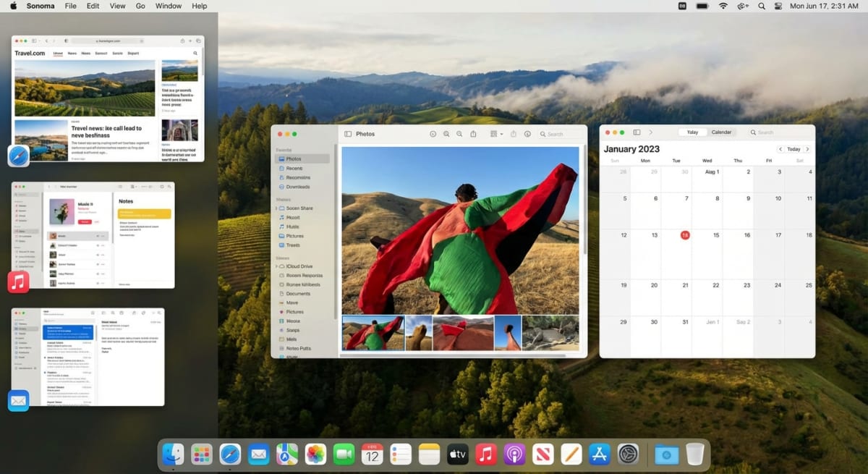Select the rocky landscape thumbnail in the filmstrip
Viewport: 868px width, 474px height.
[550, 333]
